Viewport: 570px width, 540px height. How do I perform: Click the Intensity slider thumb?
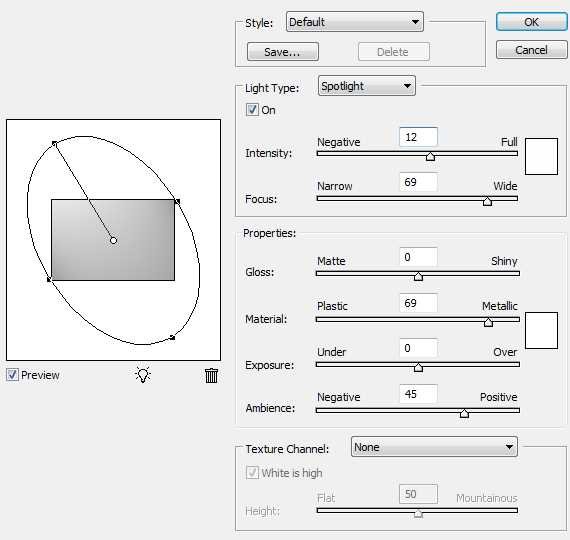(x=430, y=156)
